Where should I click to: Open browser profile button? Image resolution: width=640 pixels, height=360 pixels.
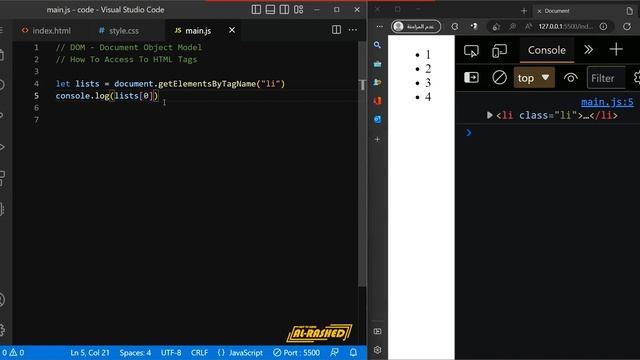pyautogui.click(x=416, y=27)
